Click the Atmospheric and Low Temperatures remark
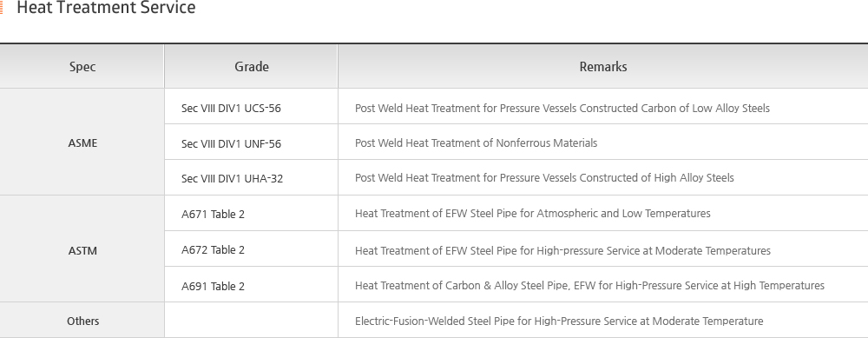 [x=533, y=214]
